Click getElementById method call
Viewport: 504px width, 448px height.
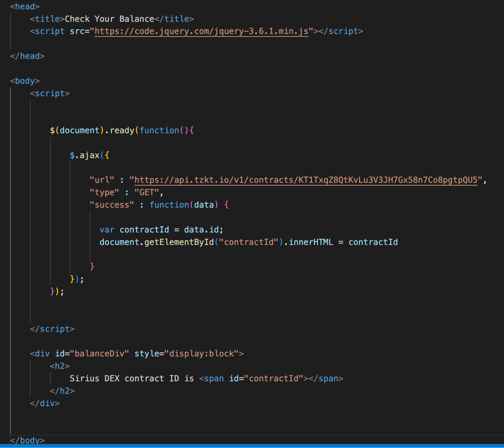click(179, 242)
